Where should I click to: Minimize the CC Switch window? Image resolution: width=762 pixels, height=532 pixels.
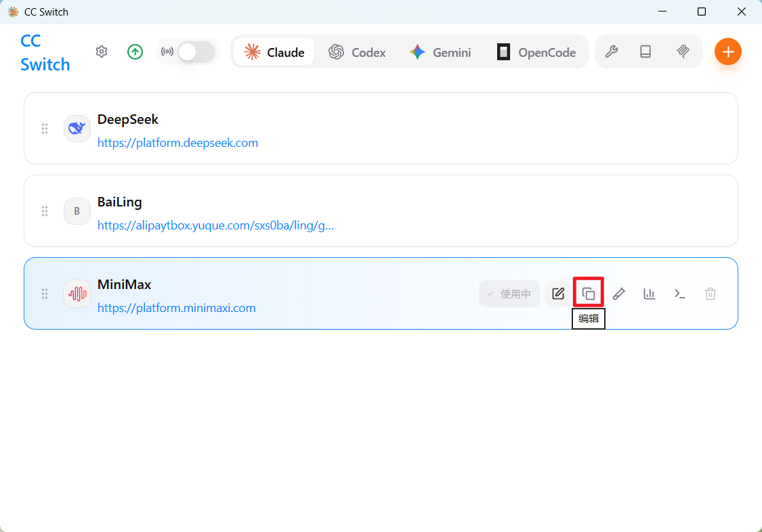tap(662, 12)
